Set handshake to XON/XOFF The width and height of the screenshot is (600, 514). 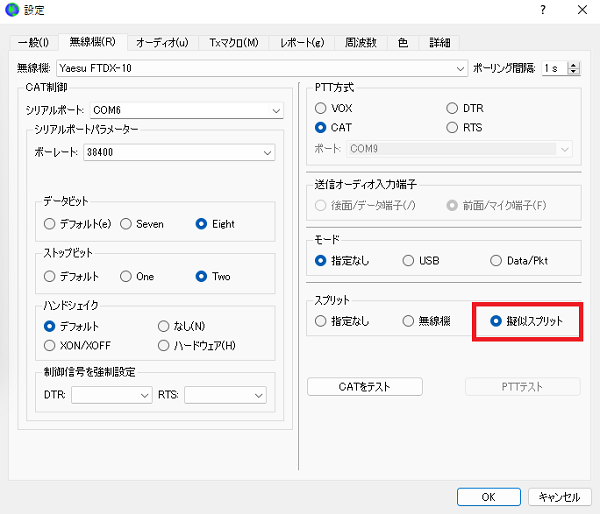coord(50,346)
